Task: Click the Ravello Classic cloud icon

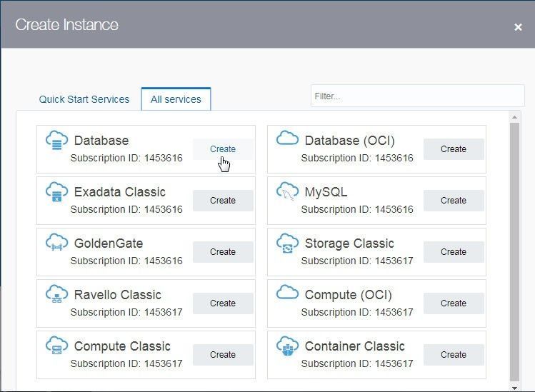Action: (x=56, y=294)
